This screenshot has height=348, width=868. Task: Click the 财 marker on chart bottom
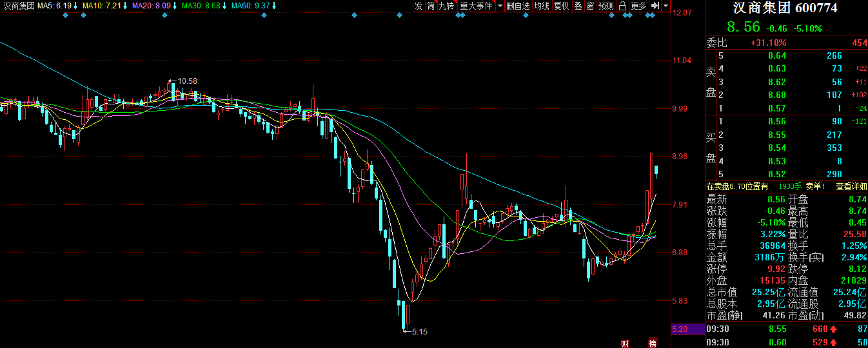click(625, 343)
